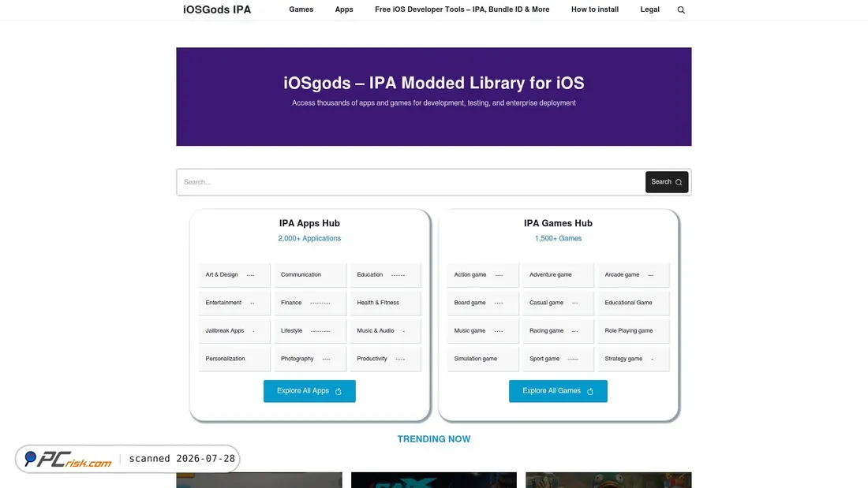This screenshot has height=488, width=868.
Task: Focus the Search... input field
Action: pos(411,182)
